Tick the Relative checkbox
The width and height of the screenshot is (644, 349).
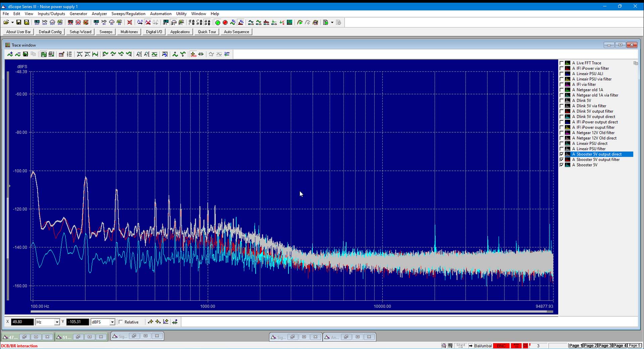tap(121, 322)
